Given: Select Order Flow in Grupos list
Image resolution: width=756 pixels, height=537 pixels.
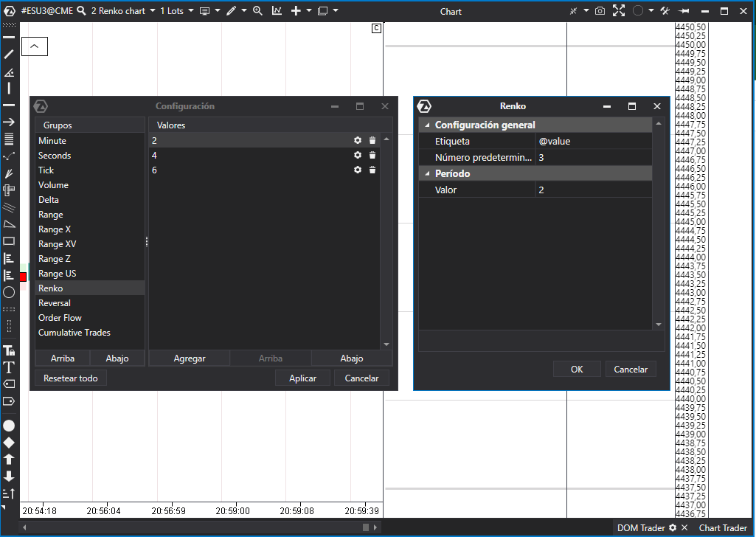Looking at the screenshot, I should pos(60,318).
